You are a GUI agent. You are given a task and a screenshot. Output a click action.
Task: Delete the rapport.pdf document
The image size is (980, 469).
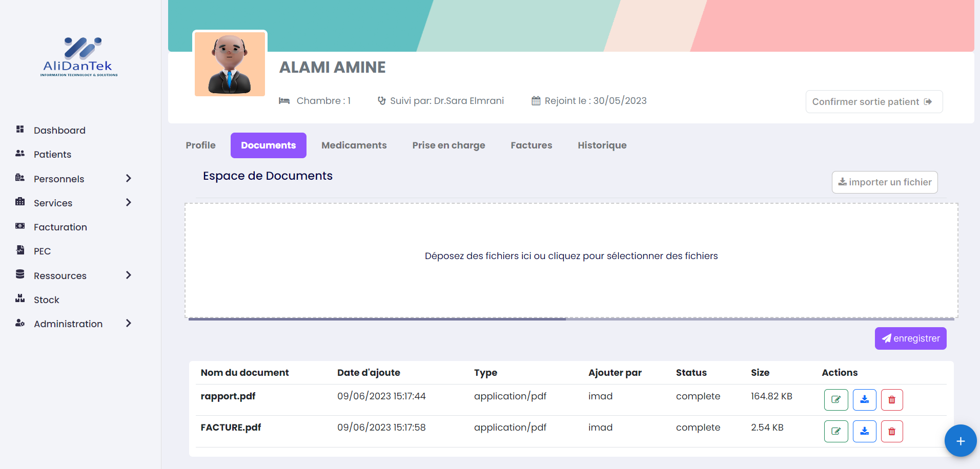(x=892, y=400)
